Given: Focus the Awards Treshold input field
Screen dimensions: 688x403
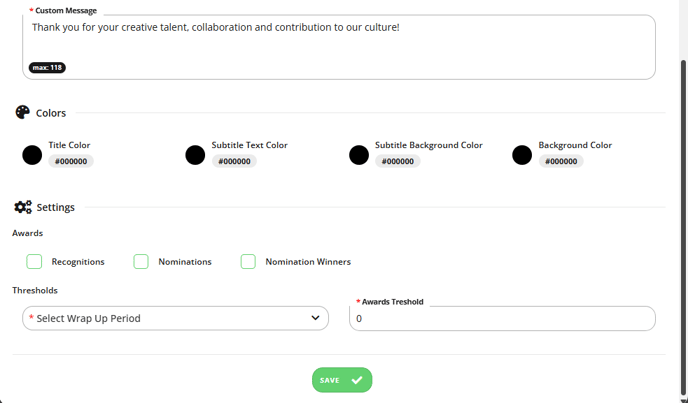Looking at the screenshot, I should click(502, 318).
